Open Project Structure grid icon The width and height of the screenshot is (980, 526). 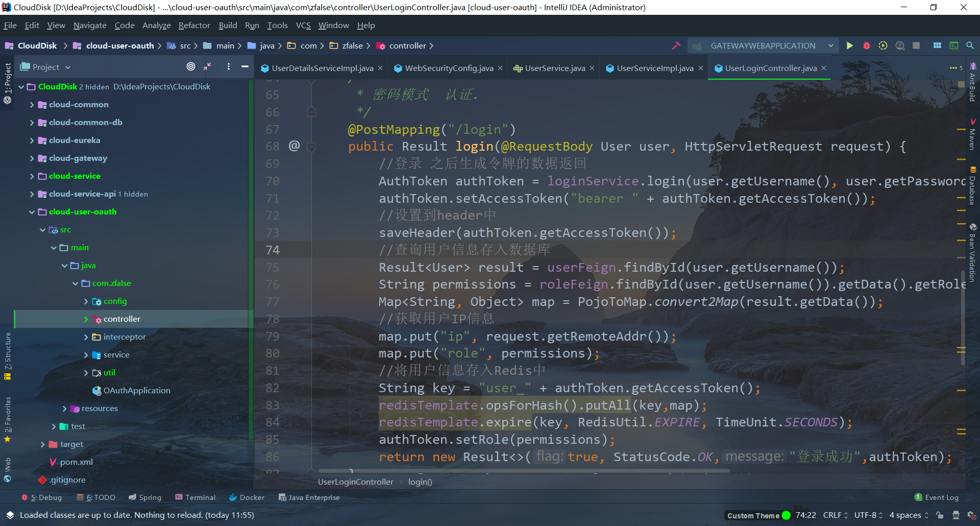tap(937, 45)
